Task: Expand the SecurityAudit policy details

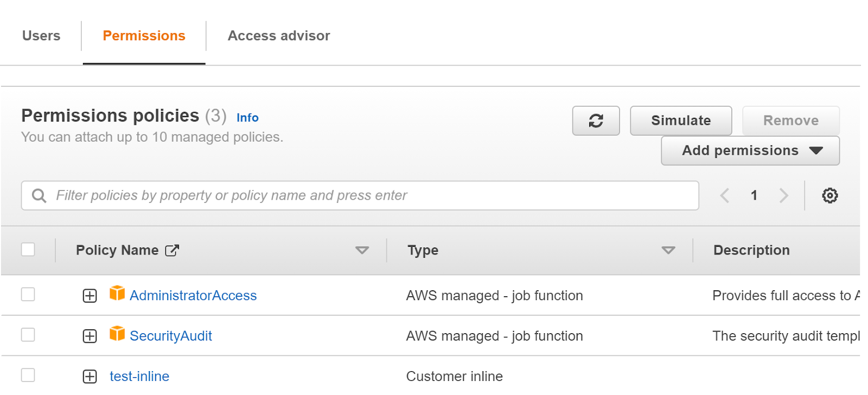Action: coord(90,336)
